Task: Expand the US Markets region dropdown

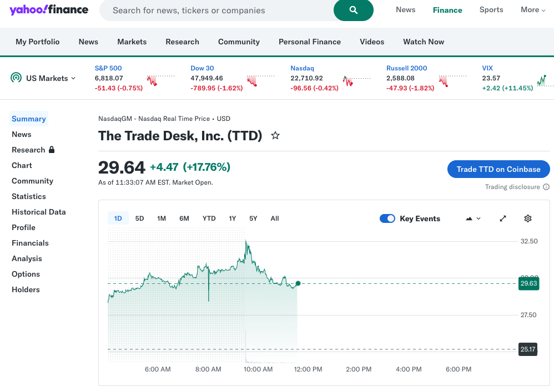Action: [51, 78]
